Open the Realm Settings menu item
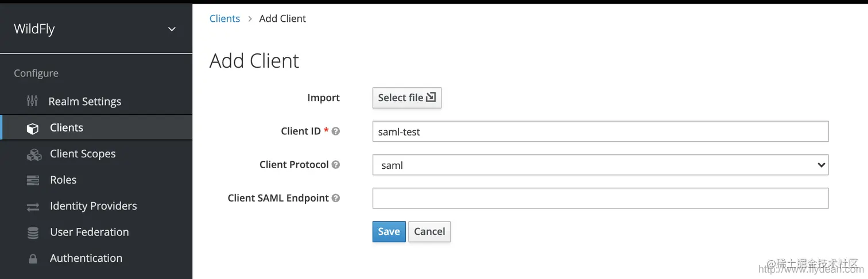The height and width of the screenshot is (279, 868). [84, 102]
